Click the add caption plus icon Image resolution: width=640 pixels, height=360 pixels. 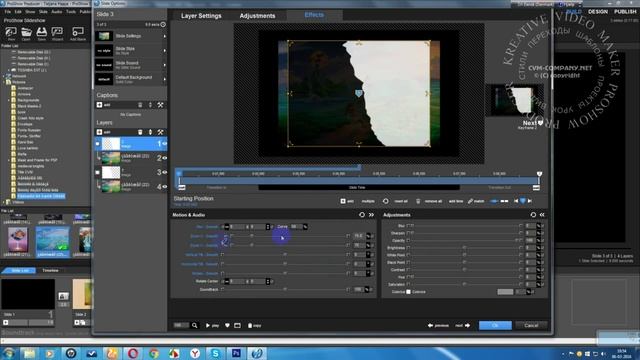click(x=100, y=105)
